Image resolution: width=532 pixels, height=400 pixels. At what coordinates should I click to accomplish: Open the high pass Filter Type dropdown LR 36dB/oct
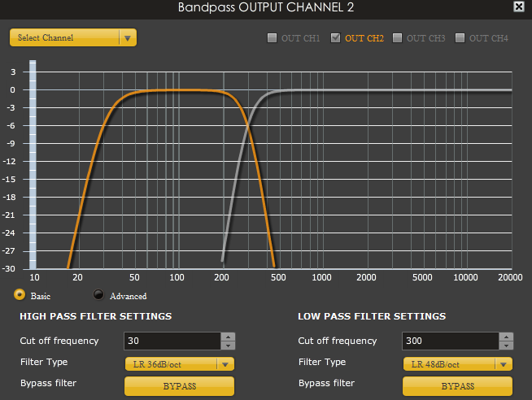[x=180, y=364]
